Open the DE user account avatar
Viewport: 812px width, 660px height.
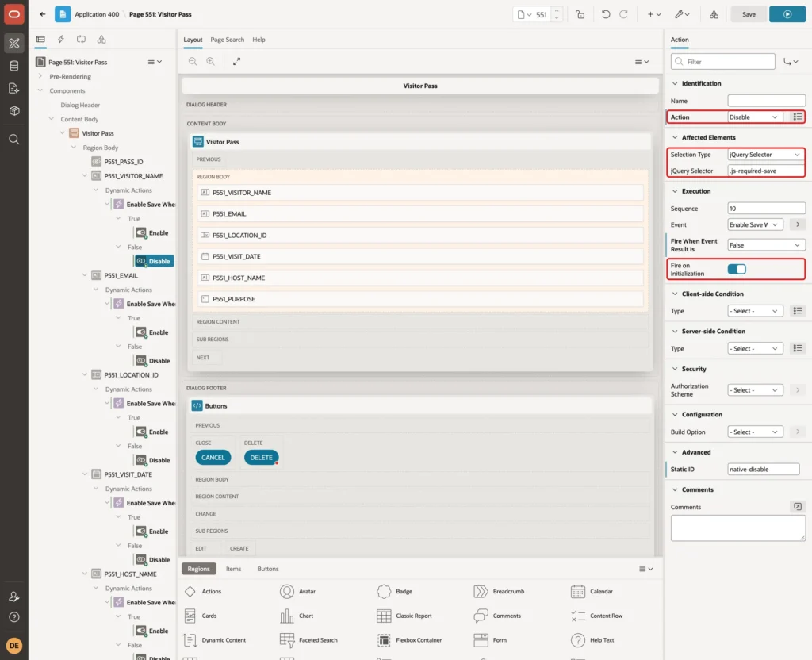pos(14,646)
